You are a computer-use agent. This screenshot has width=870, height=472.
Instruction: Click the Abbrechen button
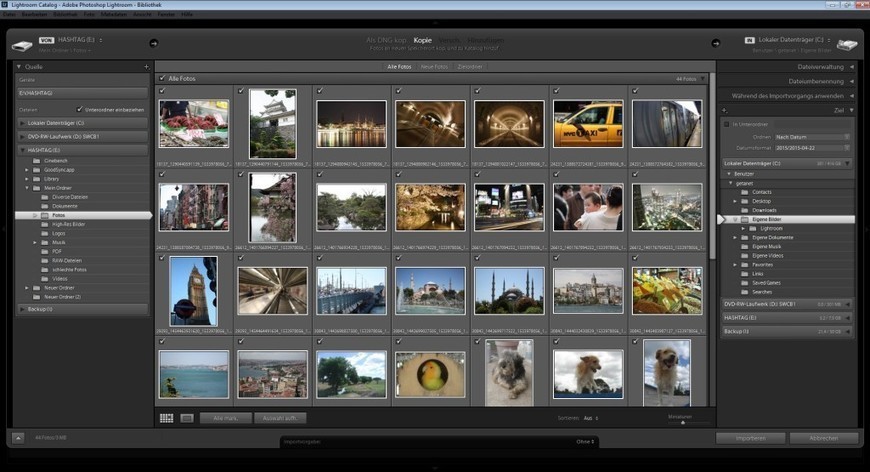tap(823, 438)
